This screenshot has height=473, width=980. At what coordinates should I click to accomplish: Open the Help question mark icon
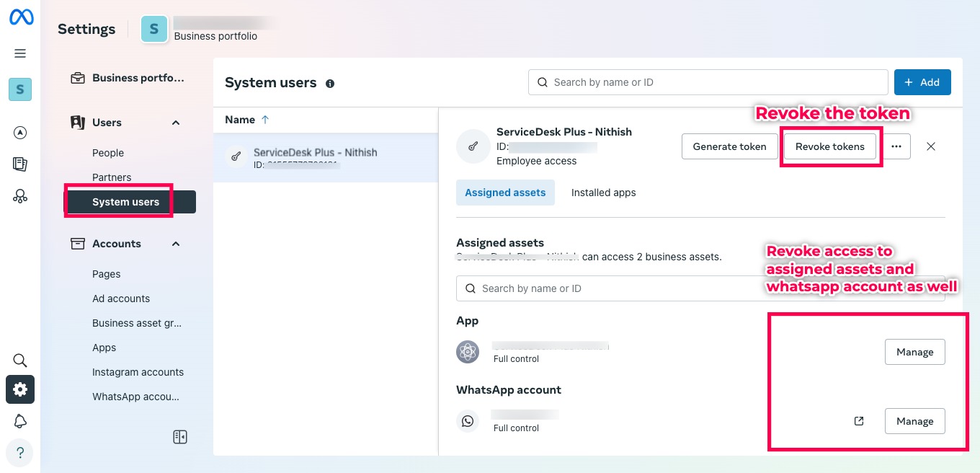click(20, 453)
